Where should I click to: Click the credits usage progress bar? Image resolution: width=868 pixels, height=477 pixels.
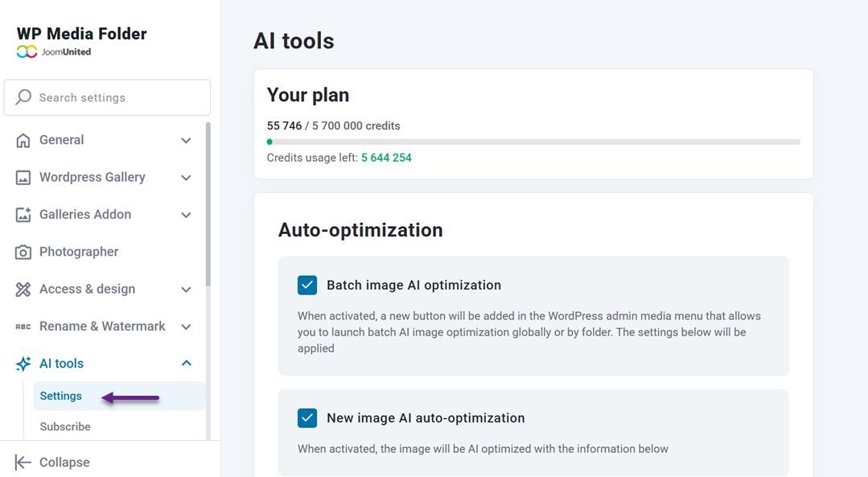click(x=533, y=142)
